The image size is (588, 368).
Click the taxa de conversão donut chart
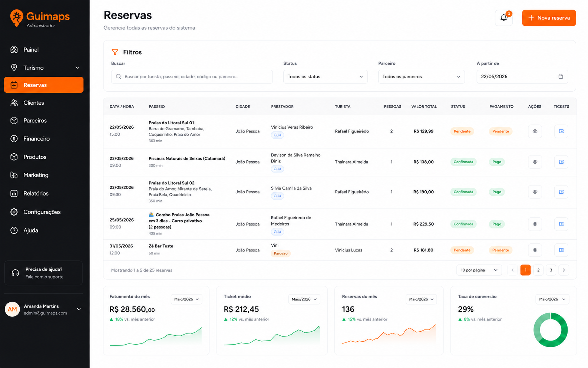pos(551,330)
